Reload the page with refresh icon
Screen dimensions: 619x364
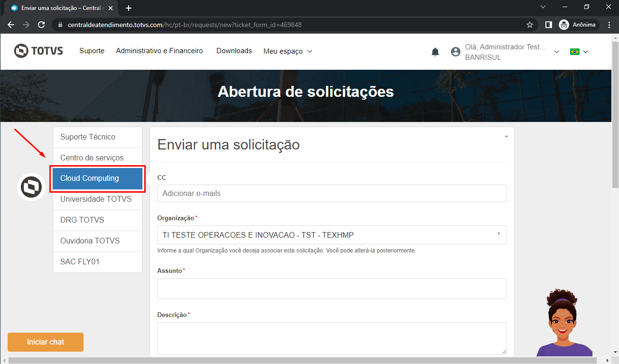[41, 25]
